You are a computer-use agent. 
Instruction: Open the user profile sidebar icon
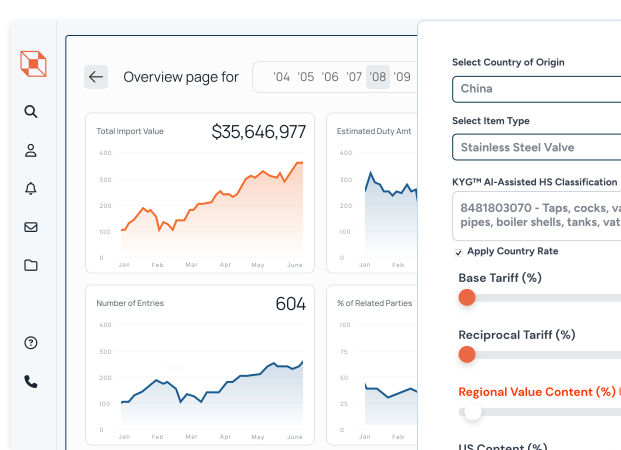tap(31, 151)
